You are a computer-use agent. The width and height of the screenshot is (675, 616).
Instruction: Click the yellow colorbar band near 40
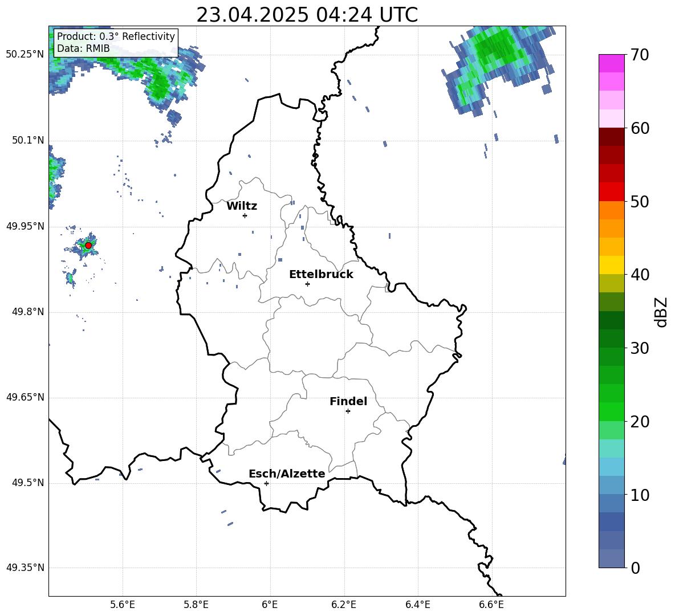tap(612, 265)
